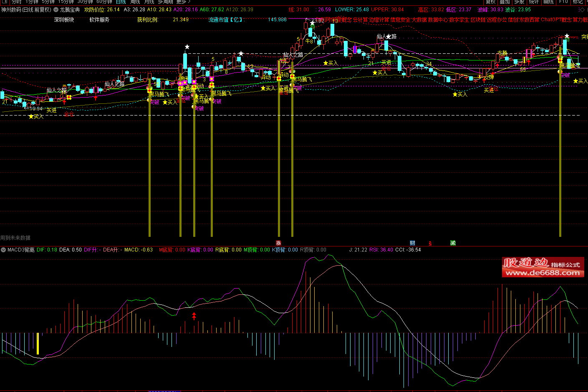Select the 5分钟 period tab
This screenshot has width=588, height=392.
click(48, 2)
